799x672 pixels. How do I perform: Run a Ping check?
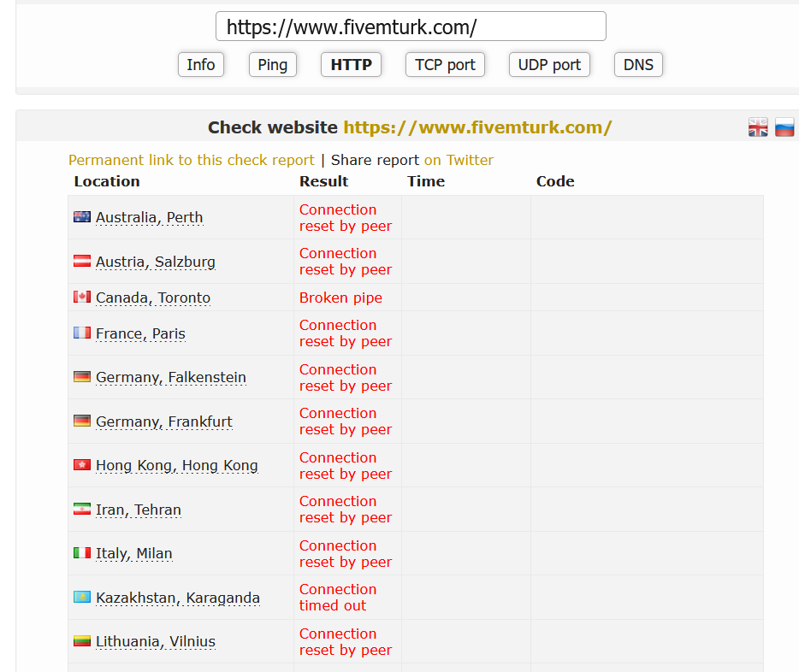(273, 65)
